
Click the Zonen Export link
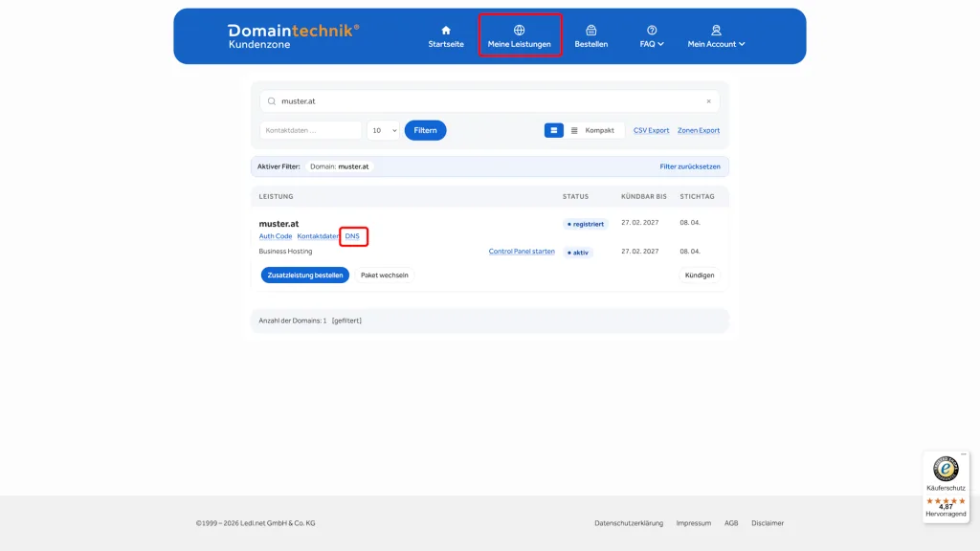pos(698,130)
